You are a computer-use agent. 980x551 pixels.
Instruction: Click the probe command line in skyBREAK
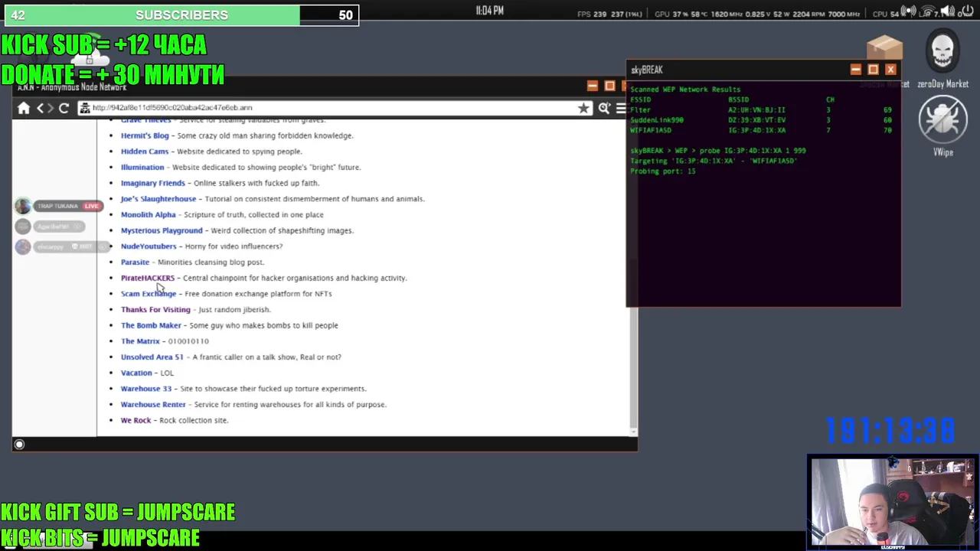point(718,151)
